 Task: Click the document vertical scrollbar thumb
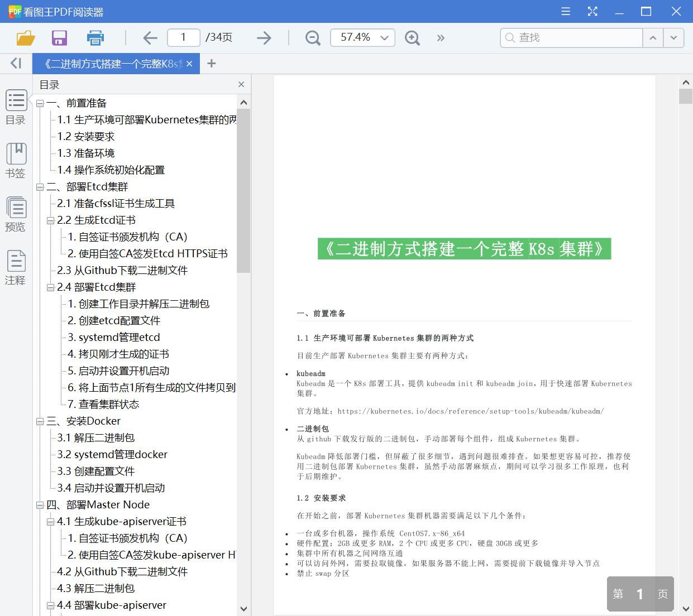pos(686,96)
